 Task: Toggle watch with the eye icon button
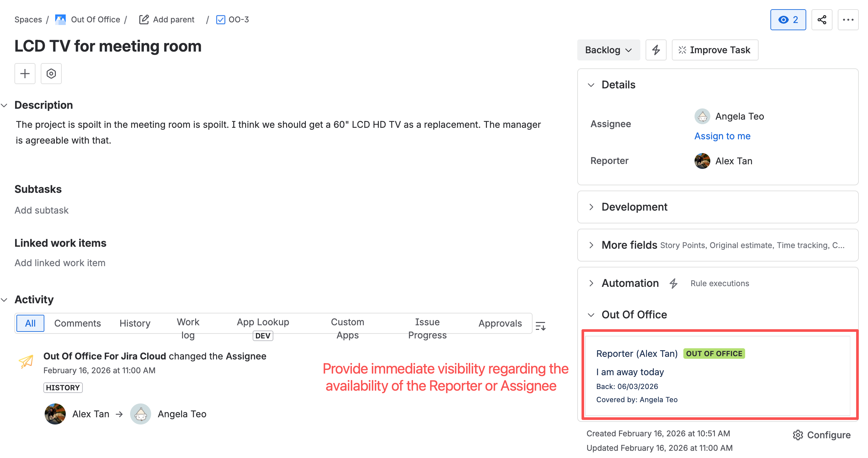[x=788, y=19]
